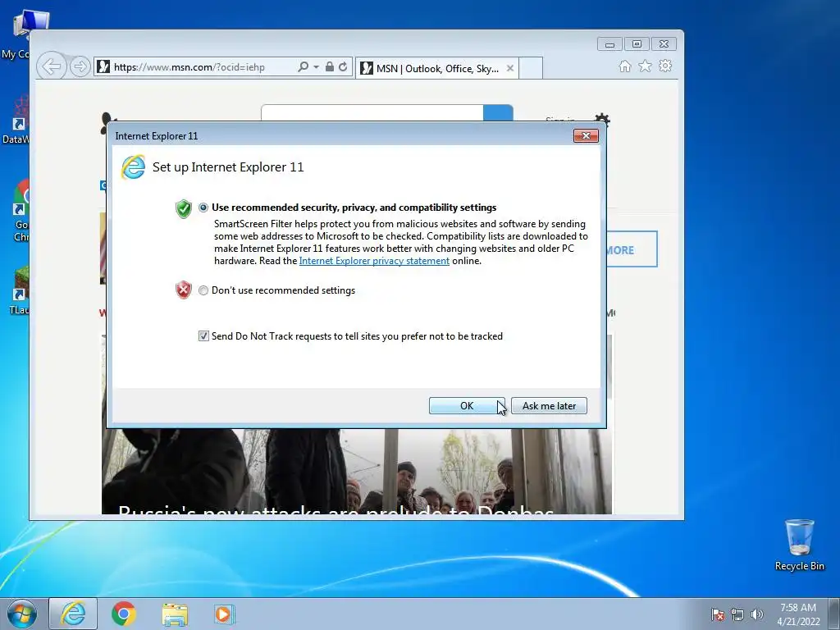Close the Internet Explorer 11 dialog

click(586, 136)
